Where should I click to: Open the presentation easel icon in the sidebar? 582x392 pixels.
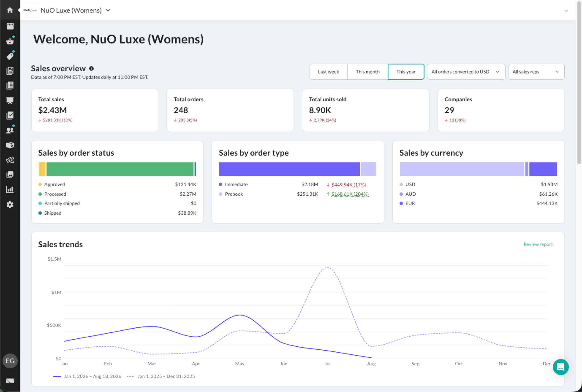point(10,100)
